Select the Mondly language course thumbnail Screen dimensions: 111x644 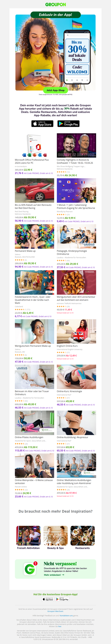click(77, 191)
